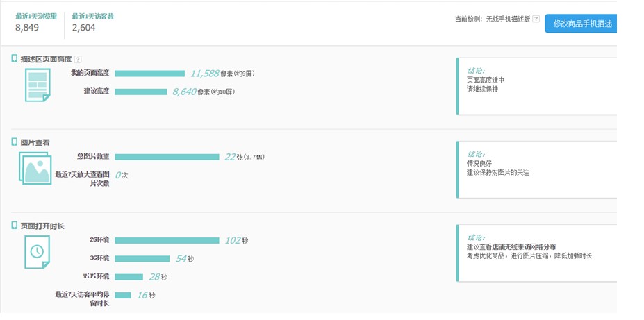Click the 我的页面高度 progress bar
The image size is (644, 320).
tap(149, 74)
